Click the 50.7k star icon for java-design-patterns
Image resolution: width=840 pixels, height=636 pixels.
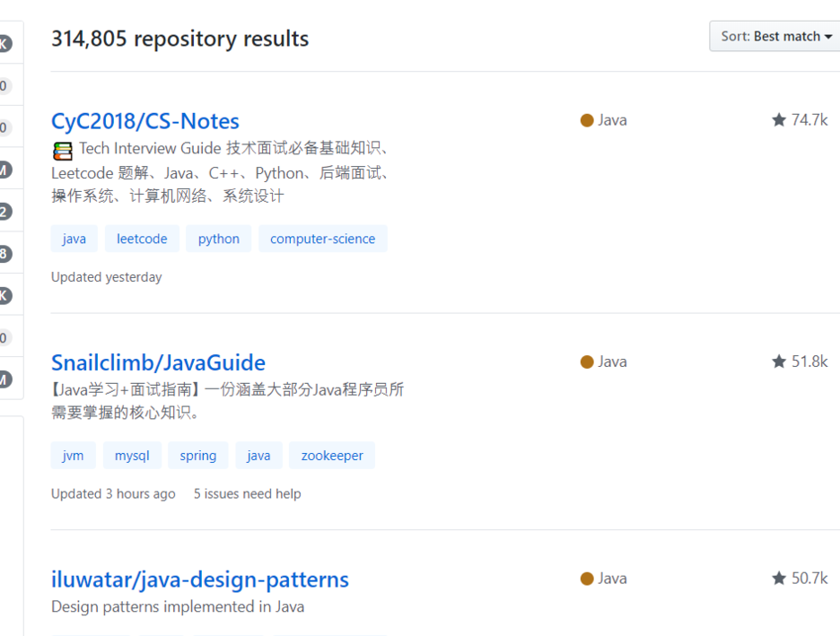779,579
